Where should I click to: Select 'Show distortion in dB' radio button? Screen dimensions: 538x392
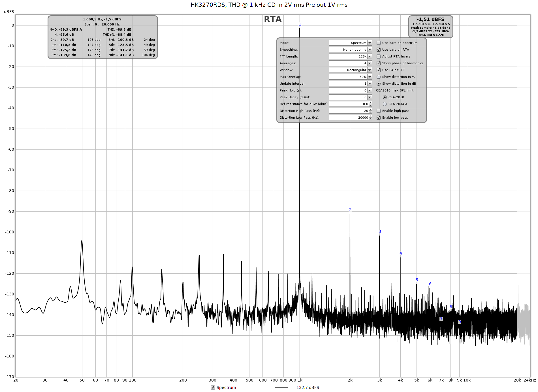click(x=379, y=84)
